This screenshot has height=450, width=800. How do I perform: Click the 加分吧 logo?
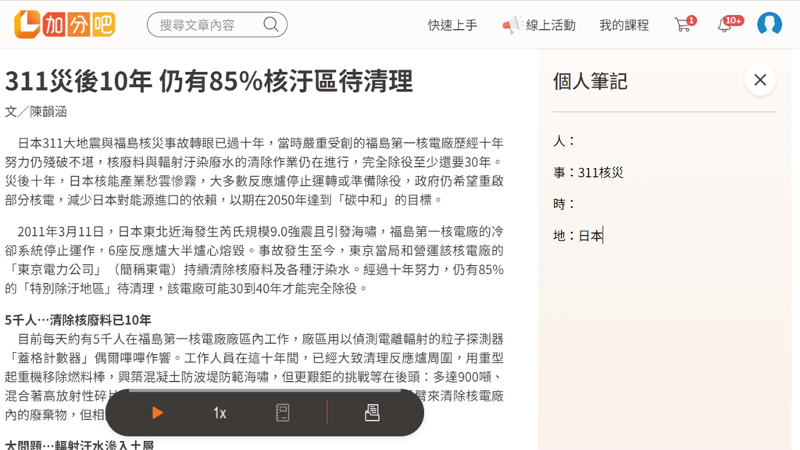(64, 25)
